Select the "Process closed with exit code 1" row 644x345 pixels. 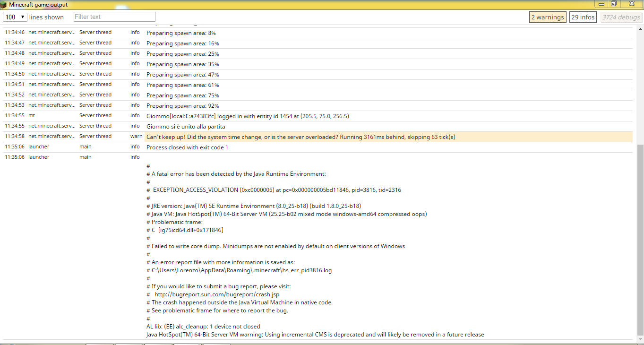[187, 147]
